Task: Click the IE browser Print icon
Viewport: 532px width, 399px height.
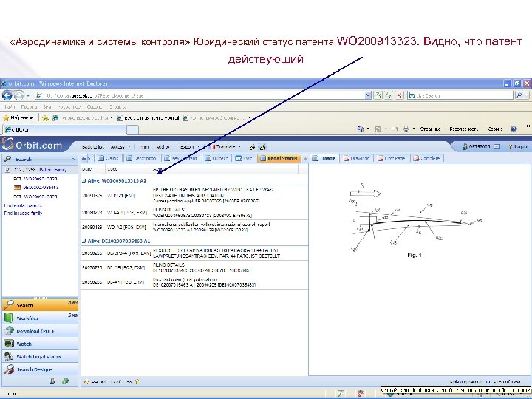Action: pyautogui.click(x=406, y=129)
